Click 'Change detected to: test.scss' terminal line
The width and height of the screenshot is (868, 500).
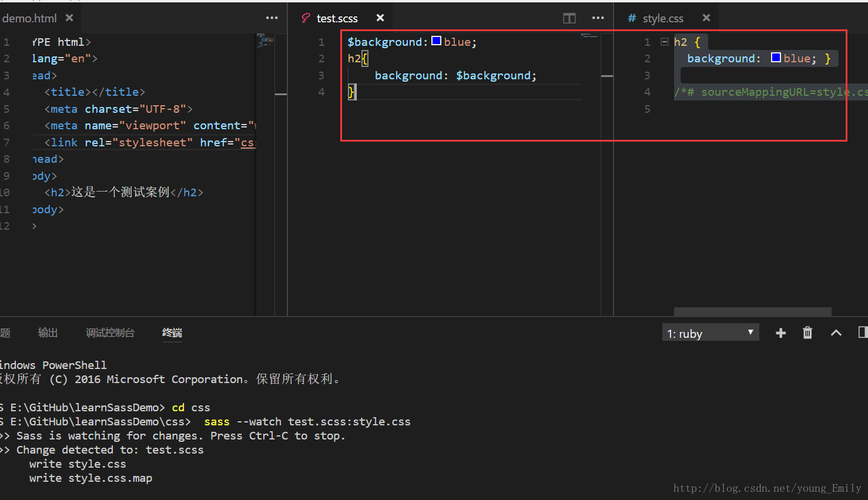click(x=110, y=450)
